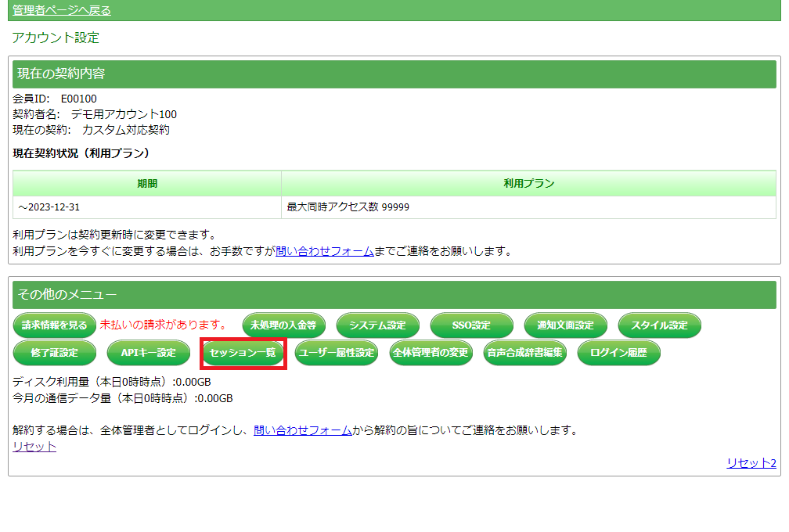The width and height of the screenshot is (789, 532).
Task: Click the 今月の通信データ量 0.00GB line
Action: coord(123,398)
